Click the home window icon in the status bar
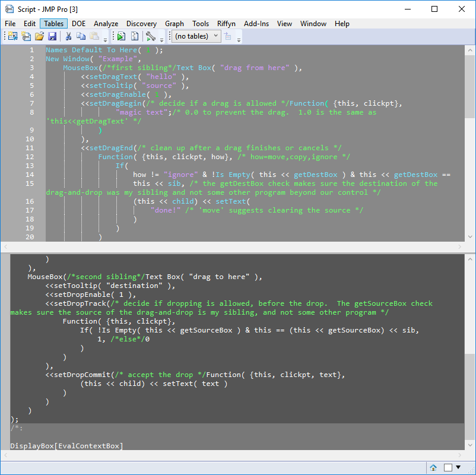 433,467
